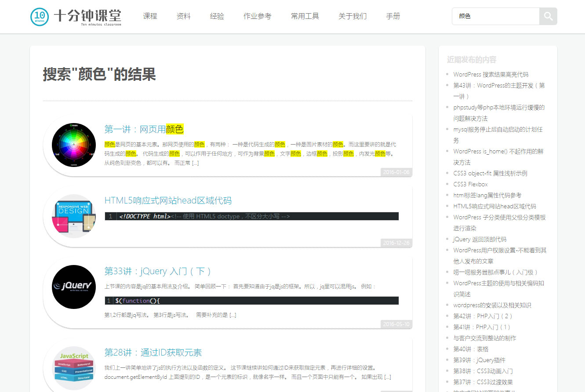Screen dimensions: 585x392
Task: Open the 第33讲：jQuery 入门（下） article
Action: [x=158, y=271]
